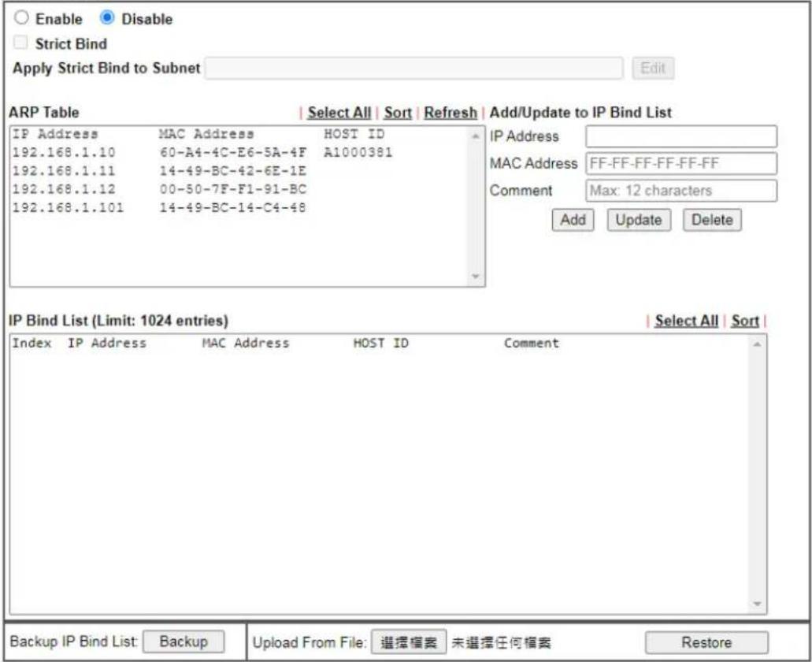Click Select All above the IP Bind List

tap(686, 322)
